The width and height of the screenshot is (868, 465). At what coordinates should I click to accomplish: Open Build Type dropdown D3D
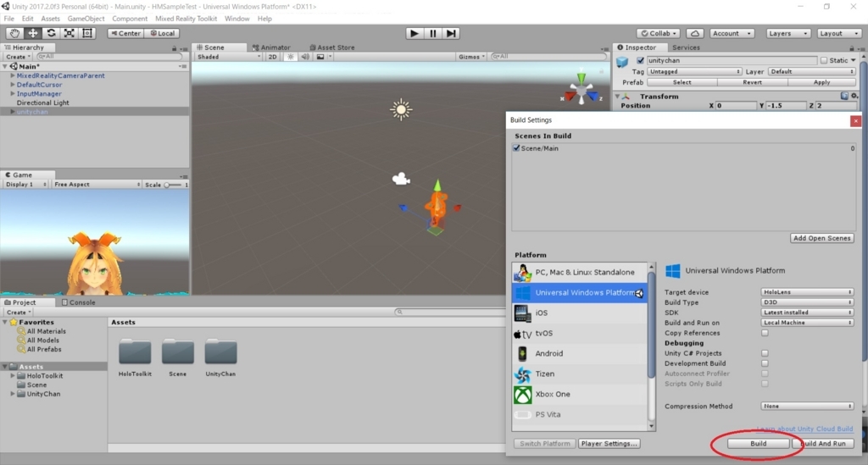click(x=807, y=302)
